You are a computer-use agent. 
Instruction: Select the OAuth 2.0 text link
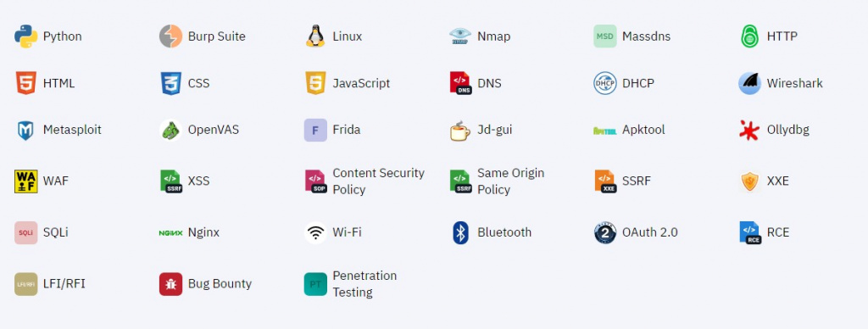[x=650, y=232]
